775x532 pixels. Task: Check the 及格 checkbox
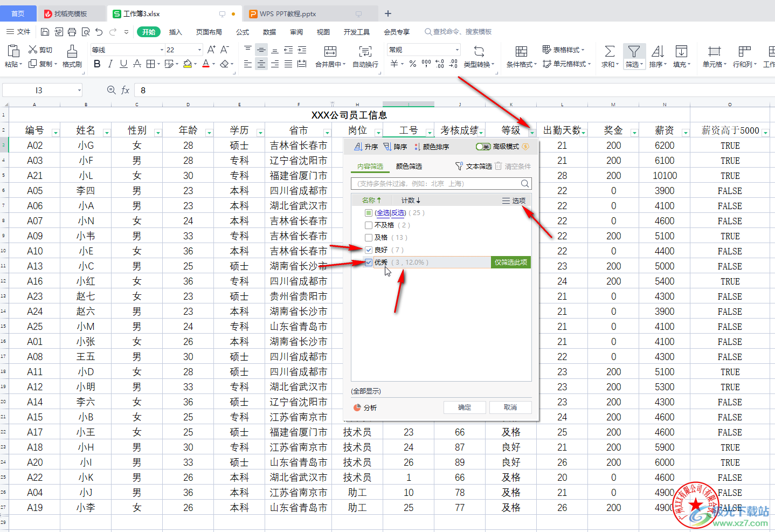[x=369, y=238]
